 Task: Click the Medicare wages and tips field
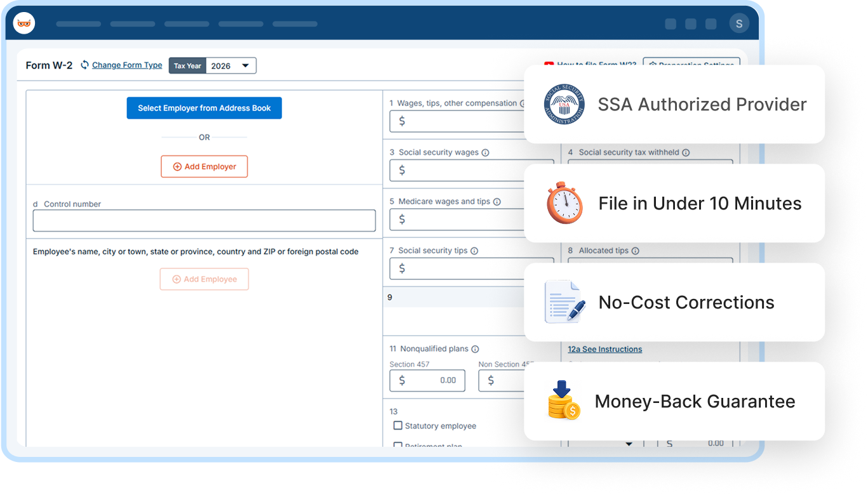tap(457, 220)
